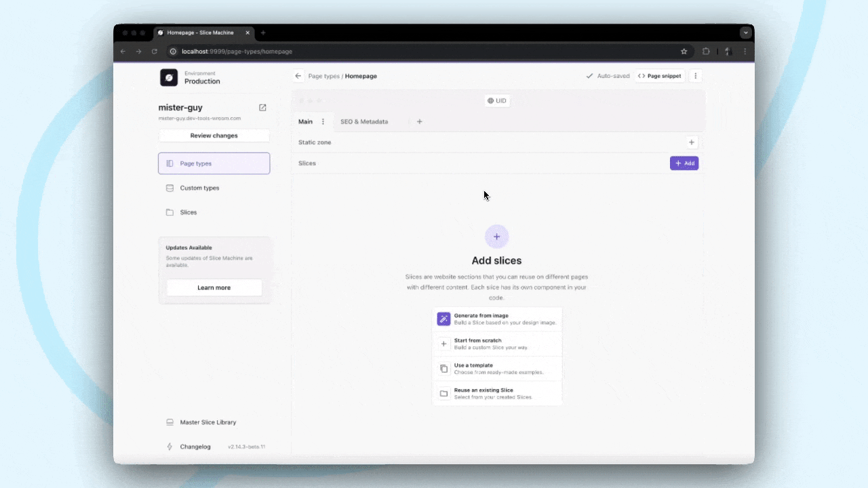Click the site info icon in address bar
The height and width of the screenshot is (488, 868).
point(173,52)
